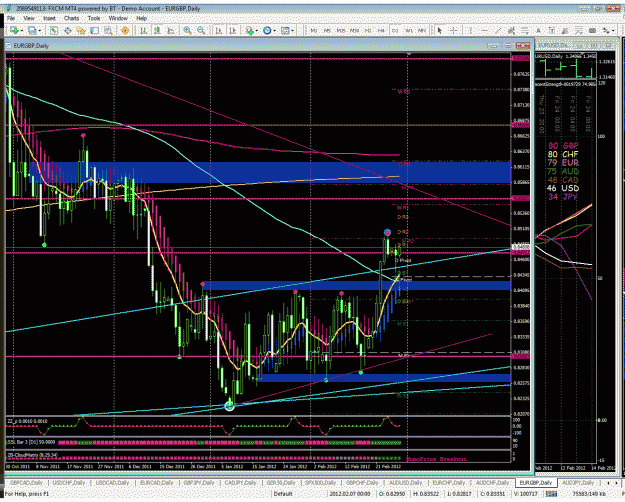Open the Strategy Tester icon

coord(108,30)
